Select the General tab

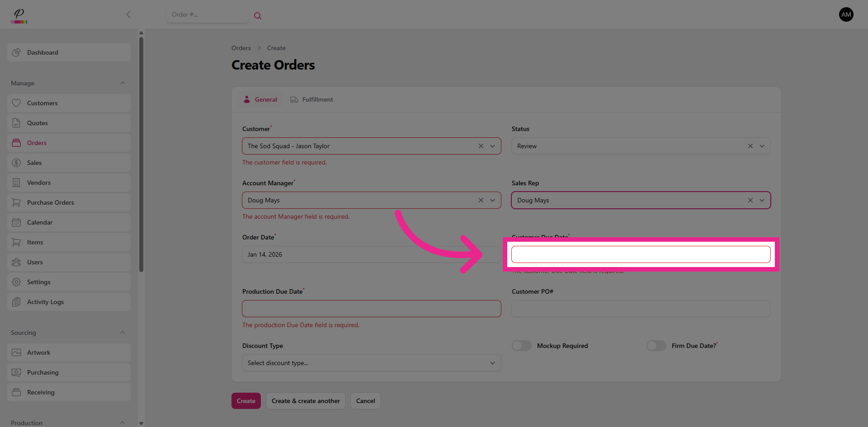[x=260, y=99]
